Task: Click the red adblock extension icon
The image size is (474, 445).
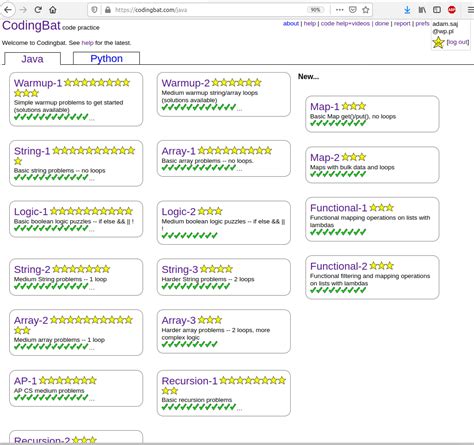Action: coord(452,10)
